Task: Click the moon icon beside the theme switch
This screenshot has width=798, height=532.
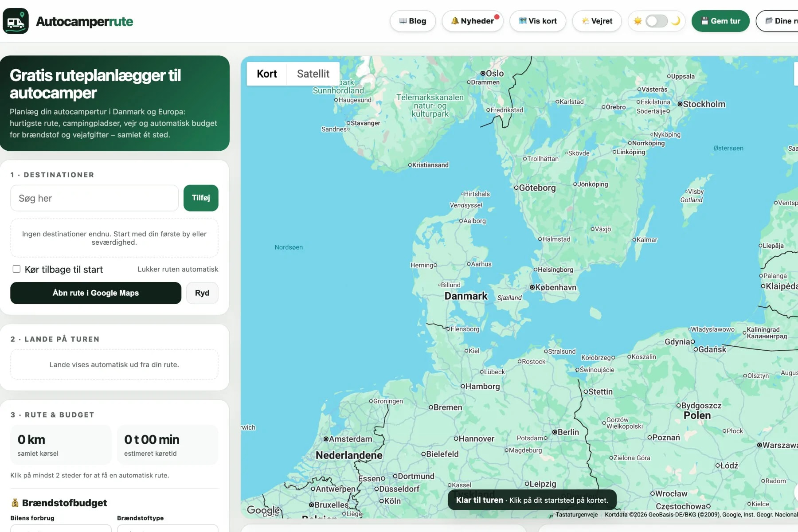Action: (x=676, y=21)
